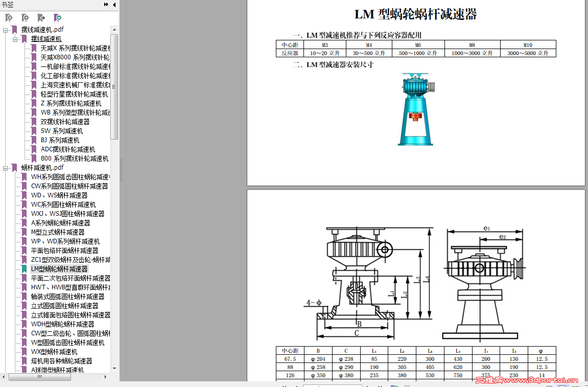Click table cell φ 204
The width and height of the screenshot is (588, 387).
[x=318, y=359]
